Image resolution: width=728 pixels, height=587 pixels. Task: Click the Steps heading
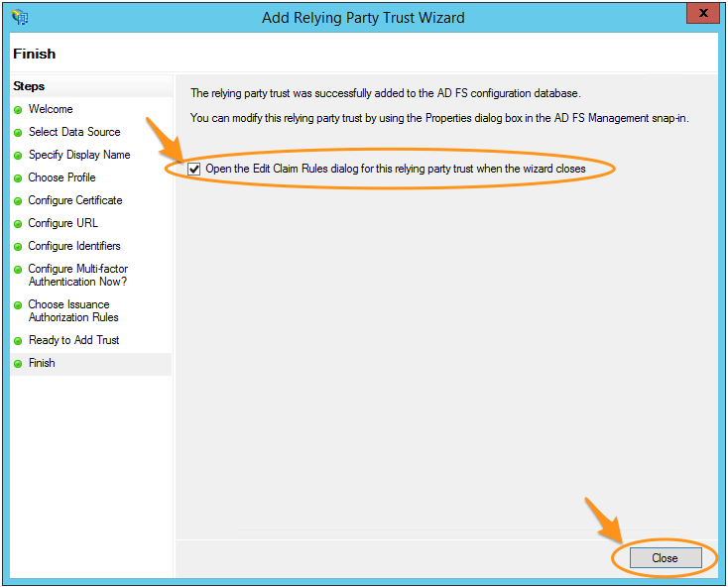tap(29, 86)
